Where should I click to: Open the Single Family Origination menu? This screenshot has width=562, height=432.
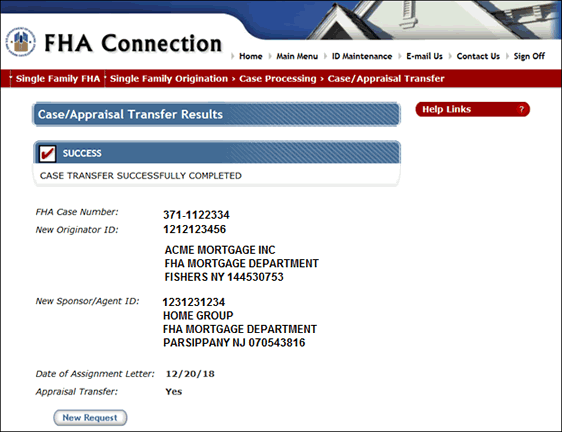pyautogui.click(x=168, y=79)
